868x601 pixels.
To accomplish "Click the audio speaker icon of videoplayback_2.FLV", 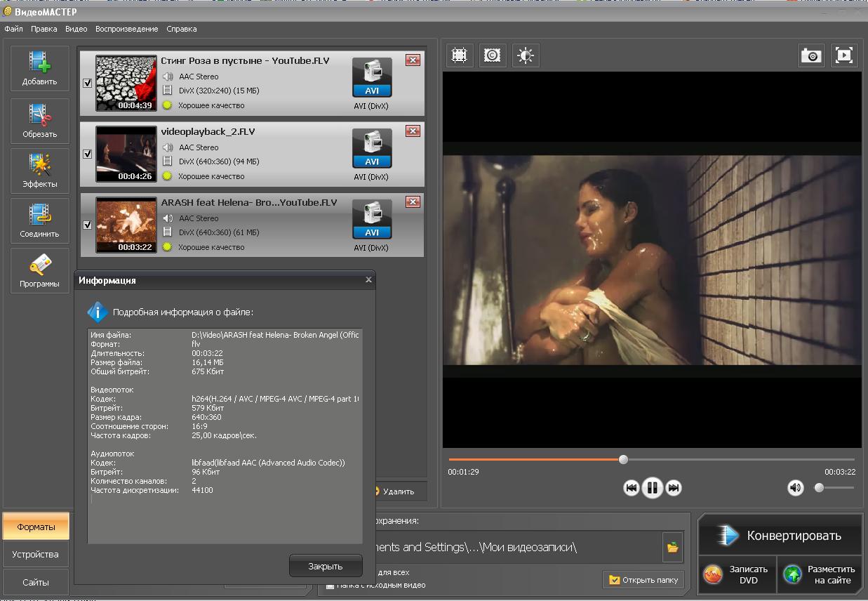I will (167, 147).
